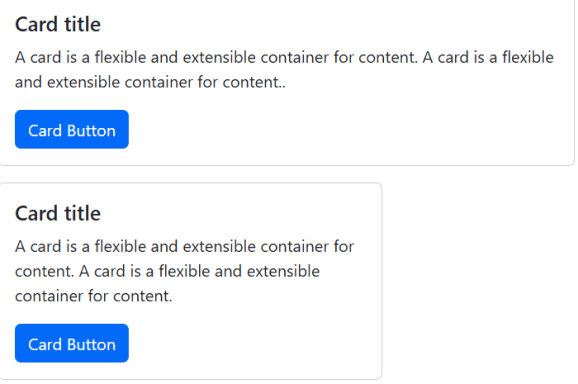Click the word "Button" in the top card's button
This screenshot has width=578, height=384.
(x=91, y=131)
